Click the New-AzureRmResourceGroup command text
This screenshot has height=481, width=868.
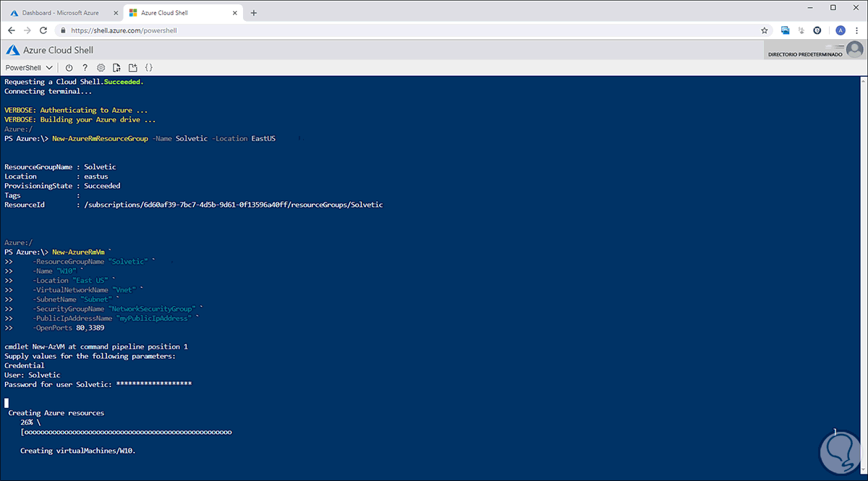(101, 138)
